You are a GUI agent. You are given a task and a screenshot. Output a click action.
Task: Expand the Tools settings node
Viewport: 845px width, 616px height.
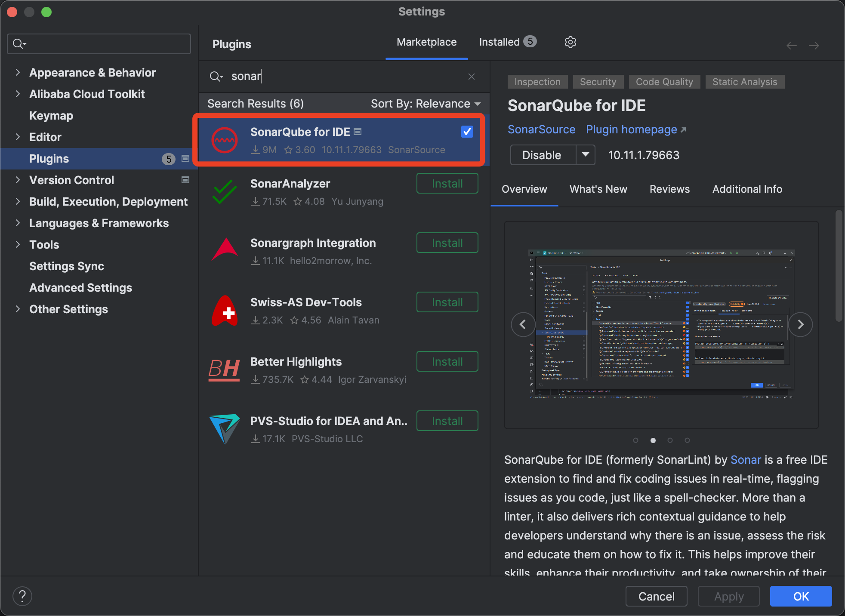18,244
